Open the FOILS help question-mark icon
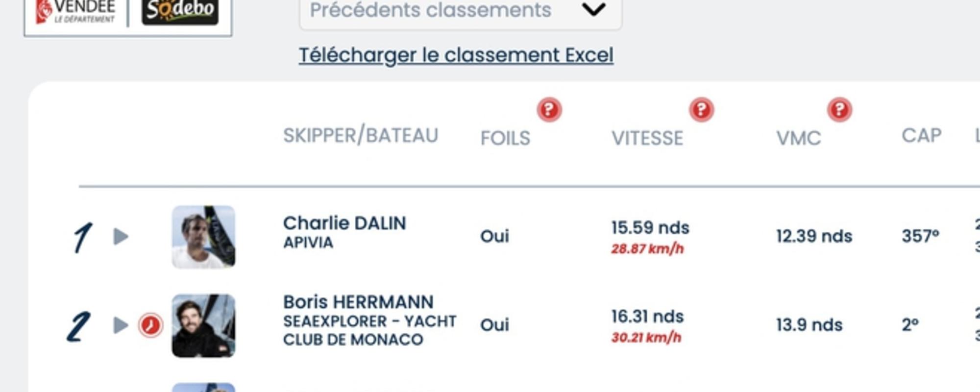Screen dimensions: 980x392 [x=549, y=109]
